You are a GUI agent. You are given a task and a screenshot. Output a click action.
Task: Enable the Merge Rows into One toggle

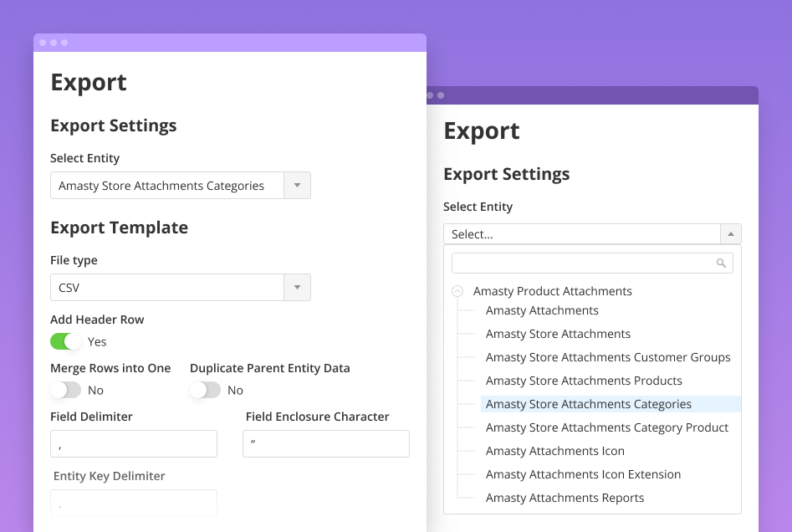(x=64, y=390)
